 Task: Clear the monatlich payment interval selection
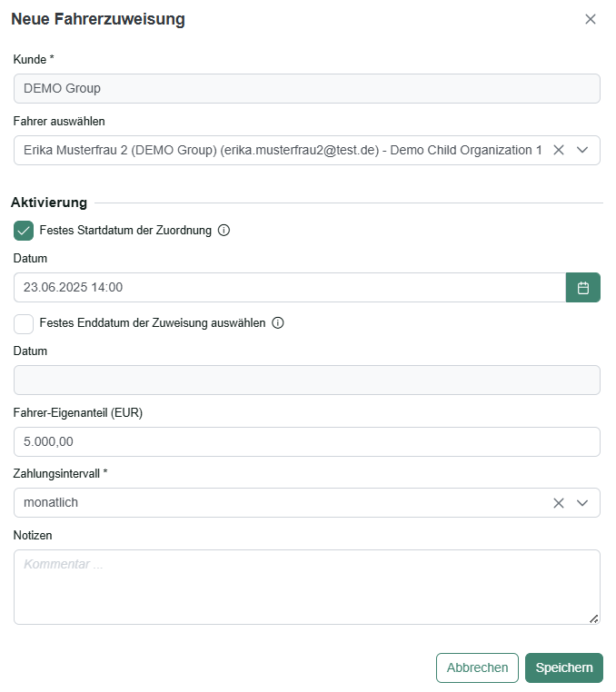(558, 503)
